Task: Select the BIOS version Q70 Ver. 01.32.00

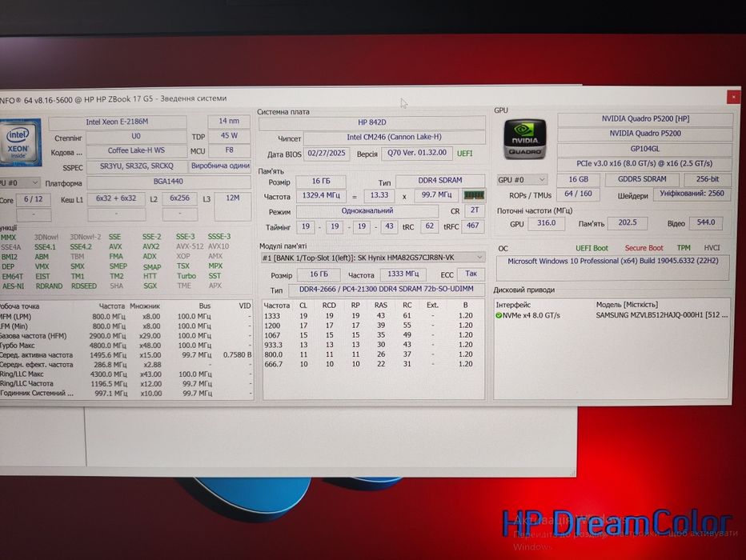Action: pyautogui.click(x=417, y=153)
